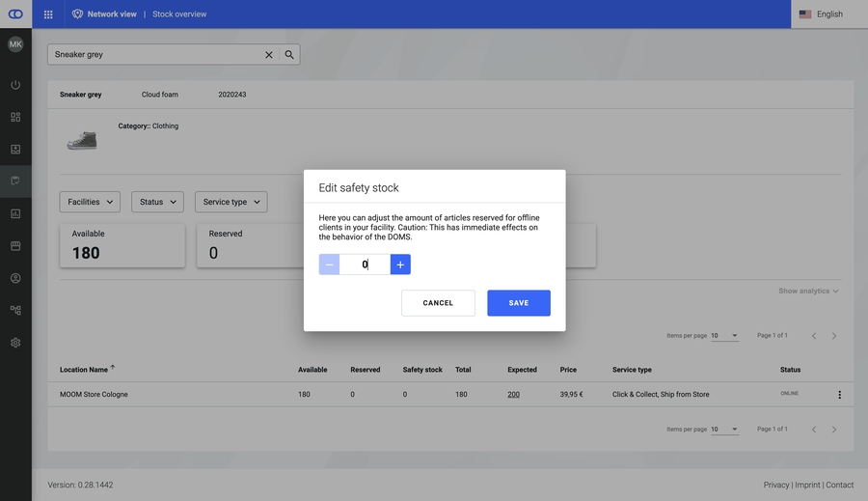Screen dimensions: 868x501
Task: Expand Show analytics section
Action: pos(808,291)
